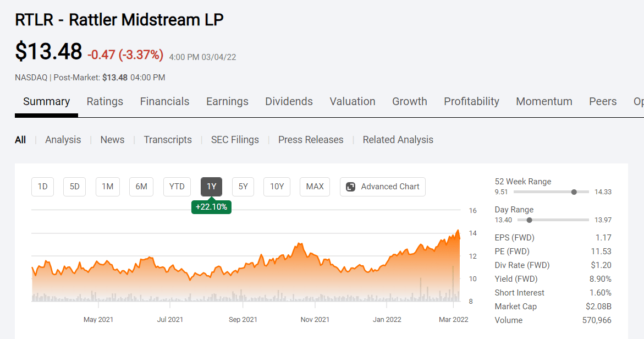Open the Advanced Chart view
644x339 pixels.
click(x=382, y=187)
